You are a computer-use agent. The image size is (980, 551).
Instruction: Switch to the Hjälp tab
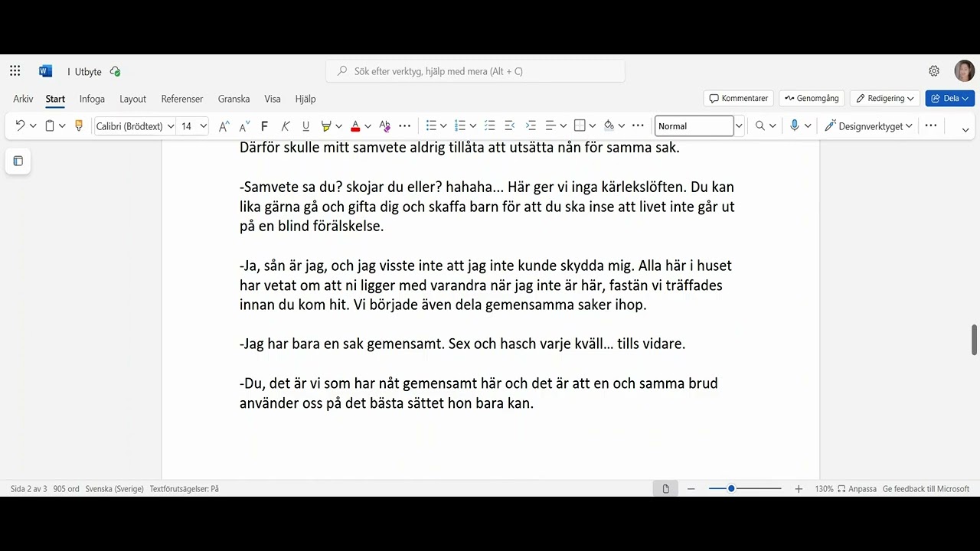(x=305, y=99)
